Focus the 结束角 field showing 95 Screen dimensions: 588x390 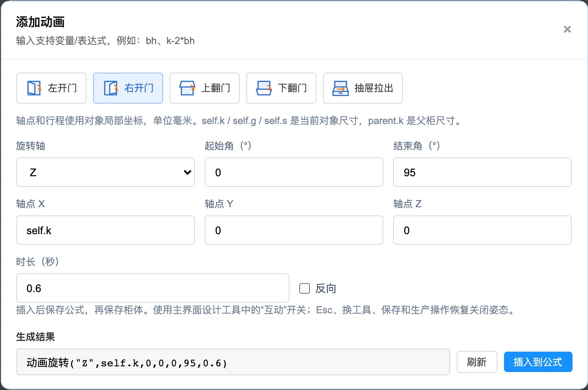[482, 172]
